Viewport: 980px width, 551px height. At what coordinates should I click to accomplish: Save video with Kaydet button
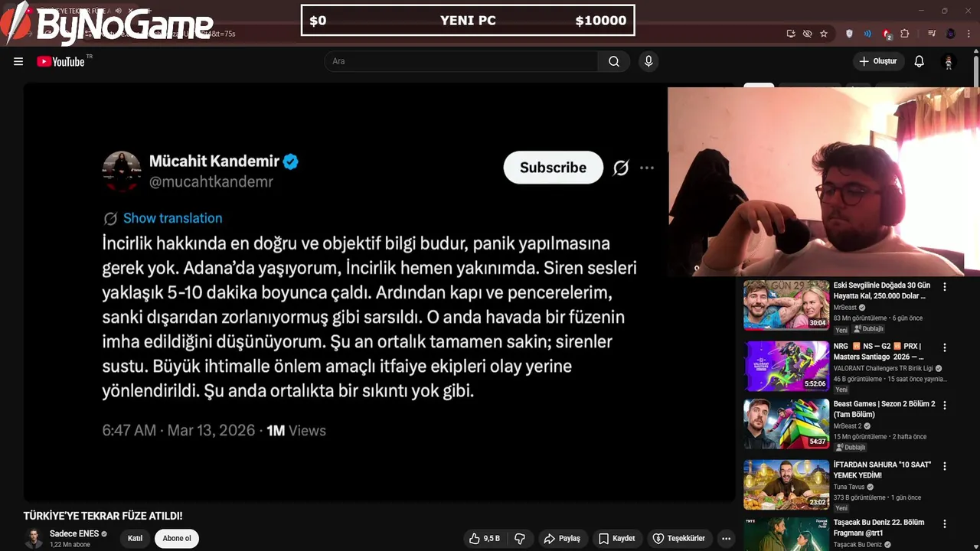[x=617, y=538]
